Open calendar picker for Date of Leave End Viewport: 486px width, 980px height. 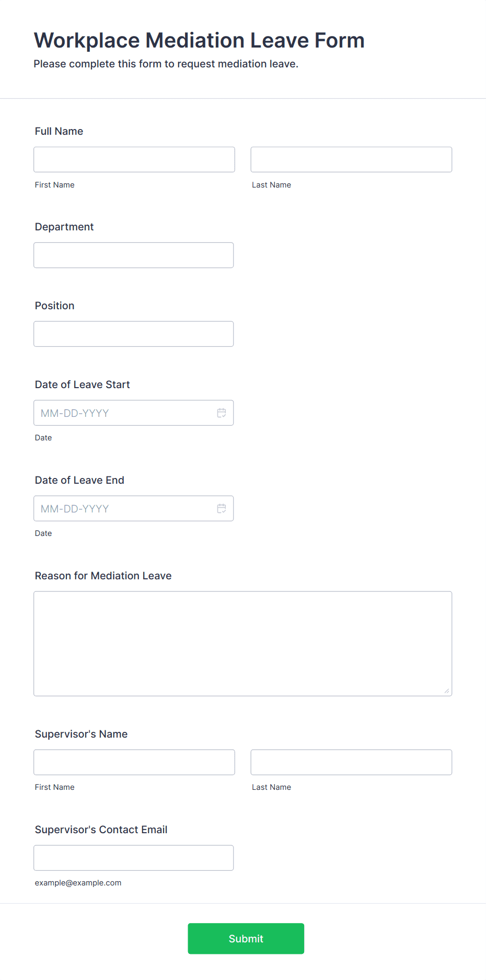pos(222,509)
